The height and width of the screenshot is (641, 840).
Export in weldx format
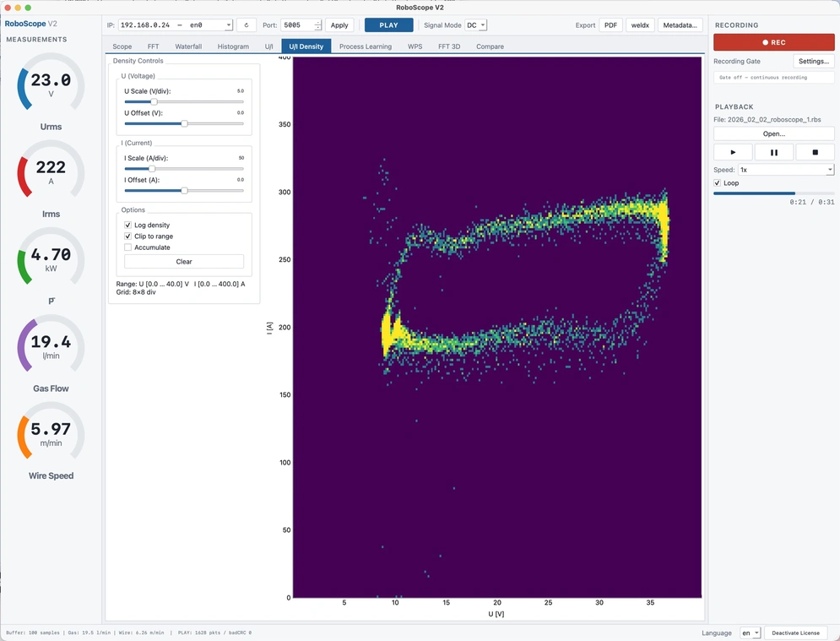pos(640,25)
